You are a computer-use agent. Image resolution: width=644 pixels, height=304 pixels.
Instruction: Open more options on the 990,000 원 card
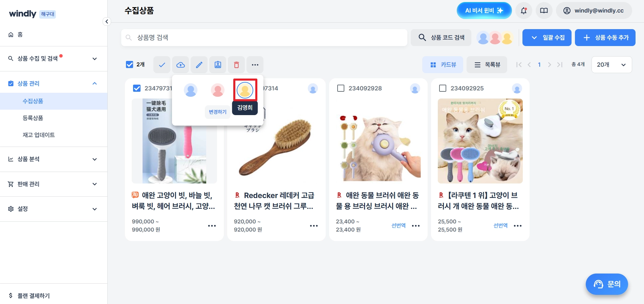[x=212, y=226]
